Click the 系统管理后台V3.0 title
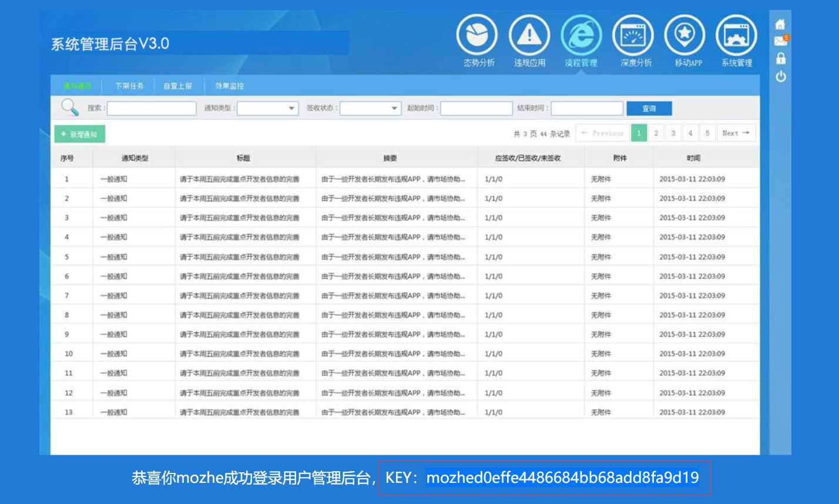839x504 pixels. pos(110,43)
